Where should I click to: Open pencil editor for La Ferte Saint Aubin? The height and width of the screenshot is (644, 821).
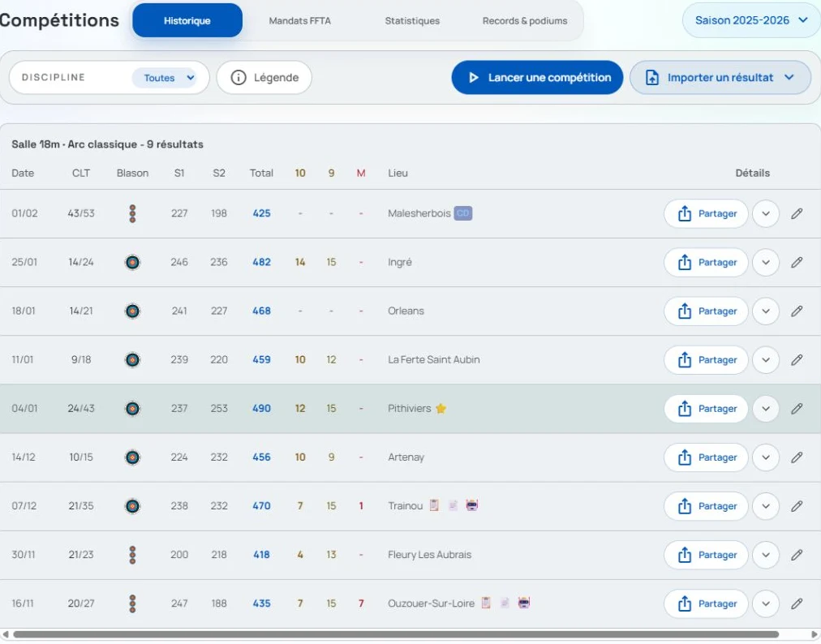click(797, 359)
